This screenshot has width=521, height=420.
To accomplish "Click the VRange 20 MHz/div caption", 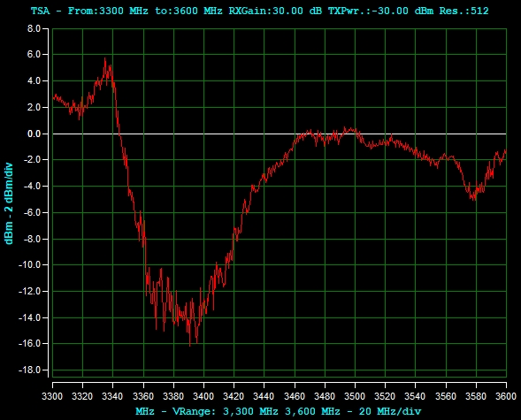I will pyautogui.click(x=279, y=411).
